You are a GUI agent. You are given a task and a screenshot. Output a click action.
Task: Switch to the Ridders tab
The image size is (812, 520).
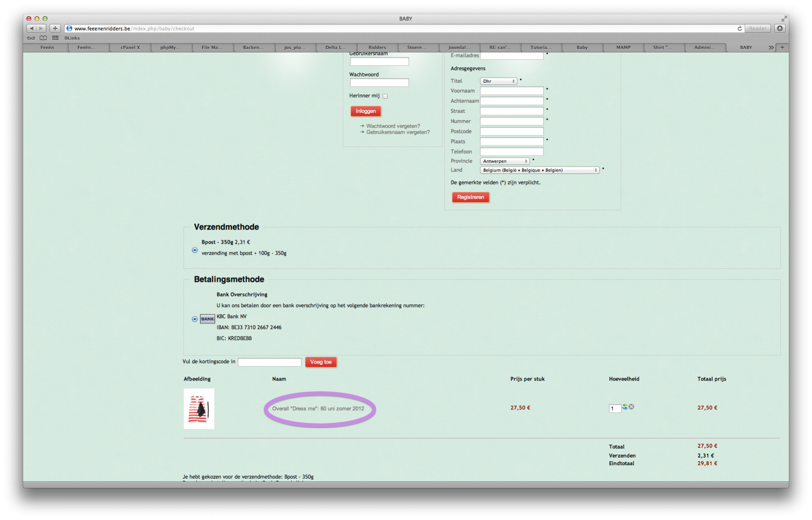[377, 48]
